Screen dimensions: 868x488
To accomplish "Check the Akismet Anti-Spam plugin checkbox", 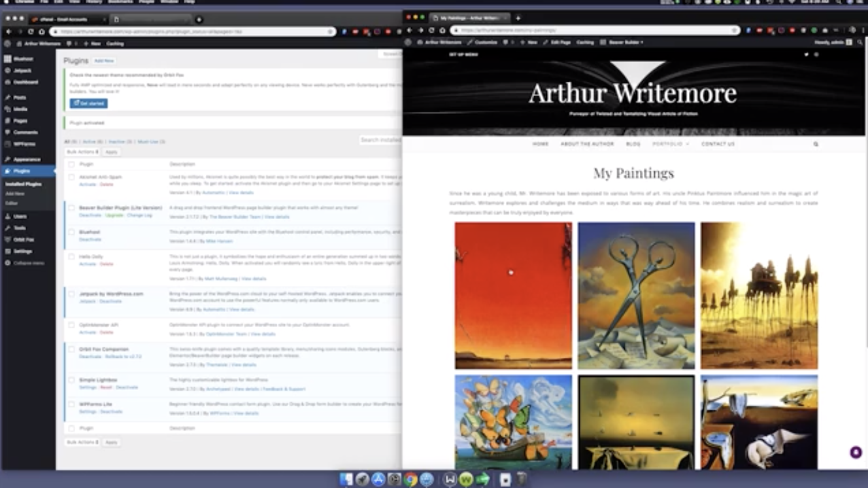I will (x=72, y=177).
